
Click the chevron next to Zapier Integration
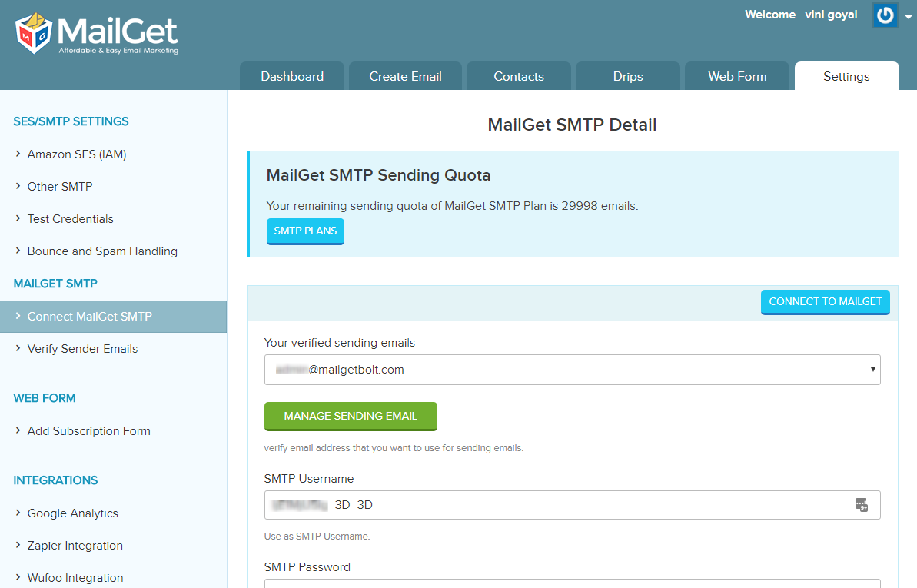(18, 545)
